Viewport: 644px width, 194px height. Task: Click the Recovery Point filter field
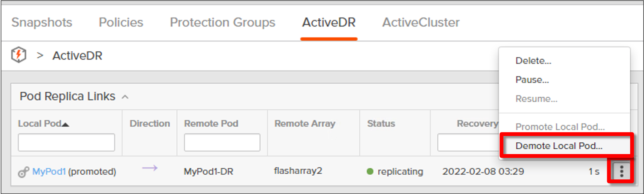click(x=468, y=142)
